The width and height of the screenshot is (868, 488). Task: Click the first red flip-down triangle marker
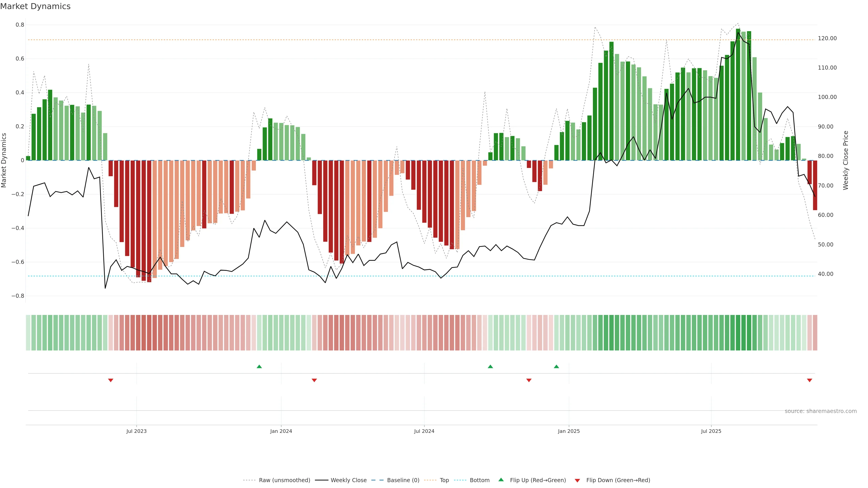pyautogui.click(x=111, y=380)
